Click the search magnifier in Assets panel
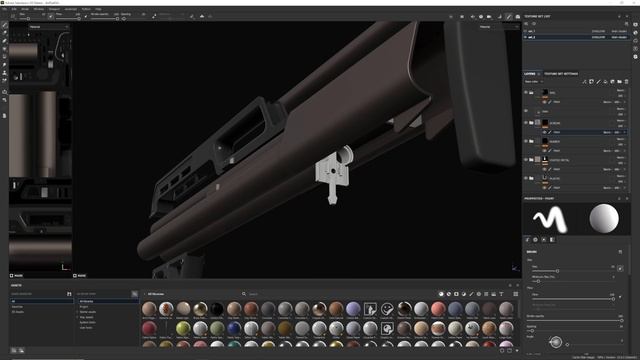Image resolution: width=640 pixels, height=360 pixels. tap(244, 294)
